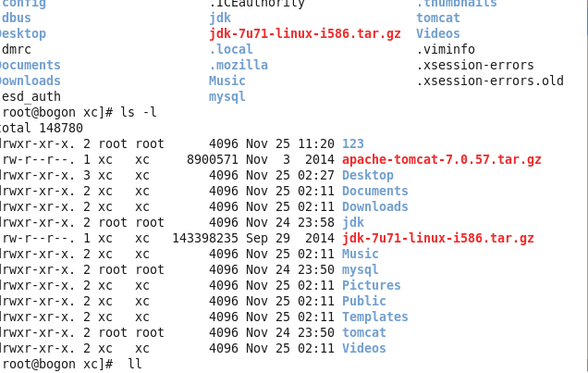The image size is (588, 373).
Task: Click the 'total 148780' line
Action: coord(41,129)
